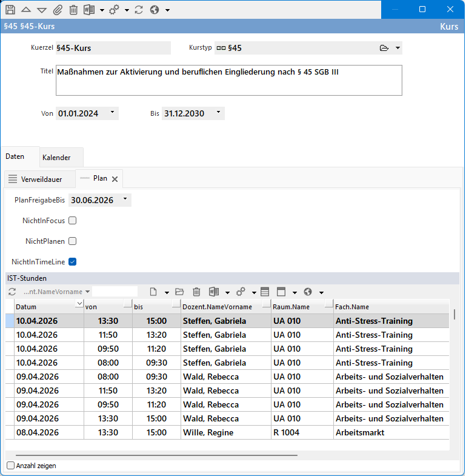466x476 pixels.
Task: Enable the NichtInFocus checkbox
Action: click(x=72, y=221)
